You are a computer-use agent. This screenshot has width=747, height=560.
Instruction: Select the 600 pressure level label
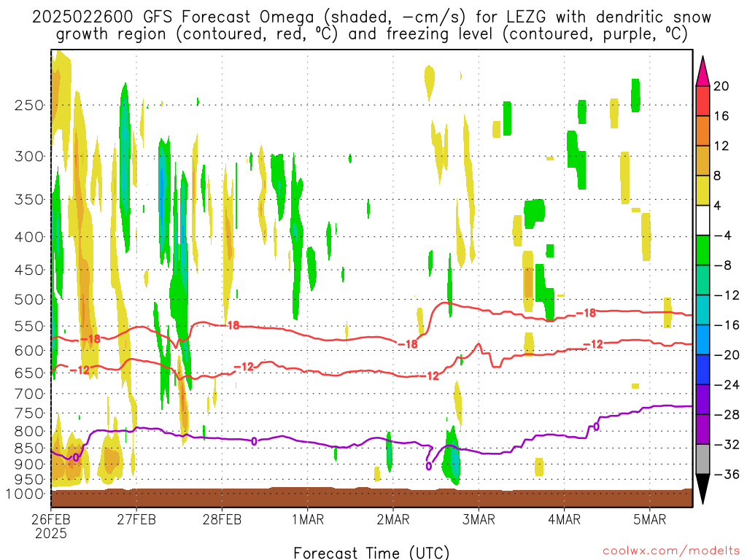29,351
